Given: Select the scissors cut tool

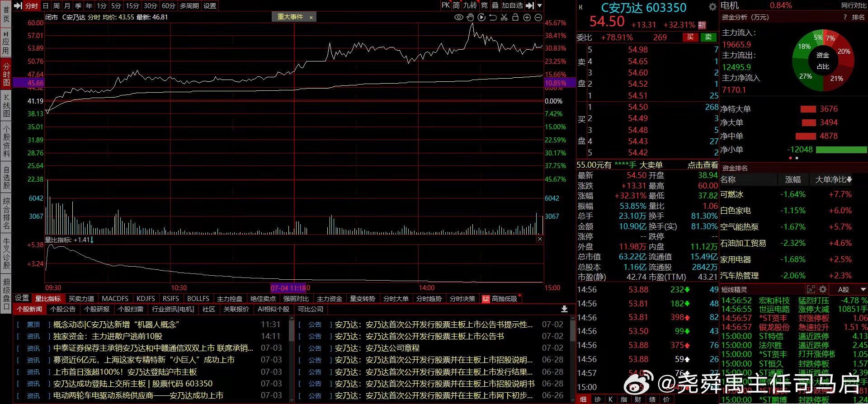Looking at the screenshot, I should pos(504,17).
